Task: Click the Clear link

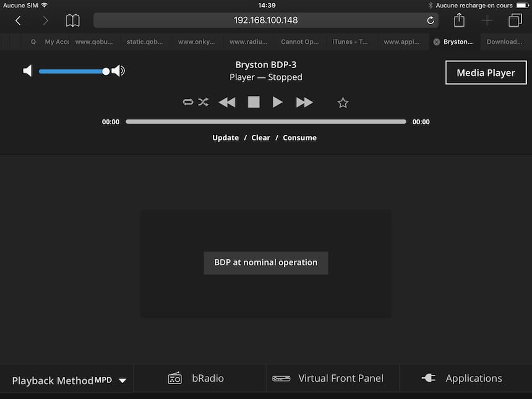Action: pos(260,138)
